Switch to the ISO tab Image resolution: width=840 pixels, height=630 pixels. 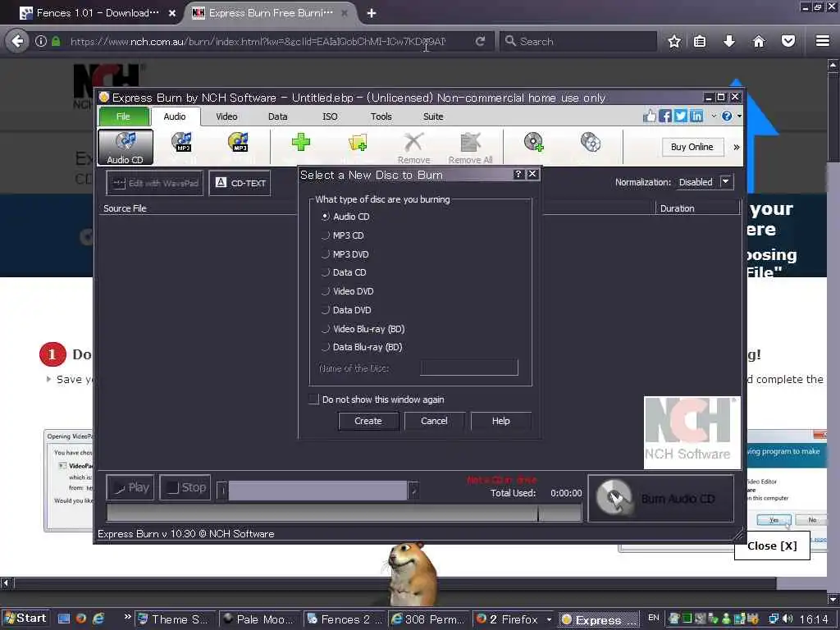point(330,116)
